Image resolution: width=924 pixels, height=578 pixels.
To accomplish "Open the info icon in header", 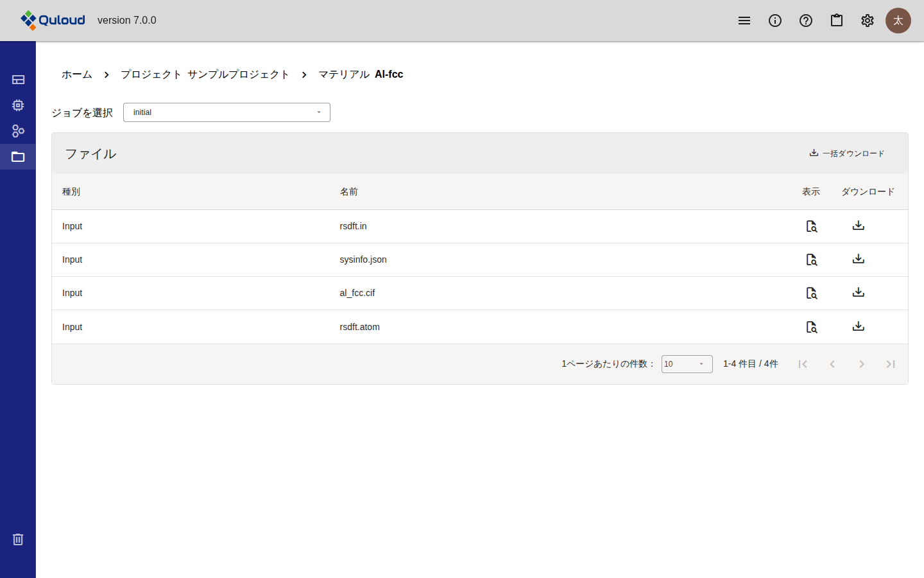I will point(775,21).
